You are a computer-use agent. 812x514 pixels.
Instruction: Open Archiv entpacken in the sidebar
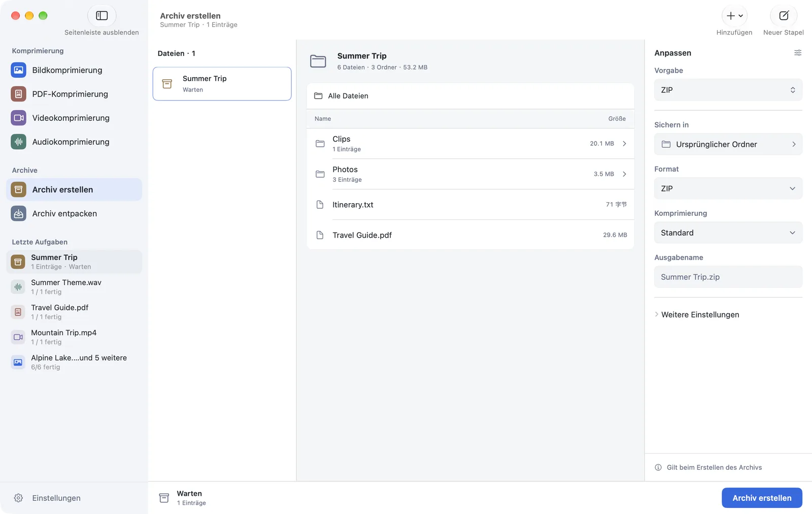click(74, 213)
